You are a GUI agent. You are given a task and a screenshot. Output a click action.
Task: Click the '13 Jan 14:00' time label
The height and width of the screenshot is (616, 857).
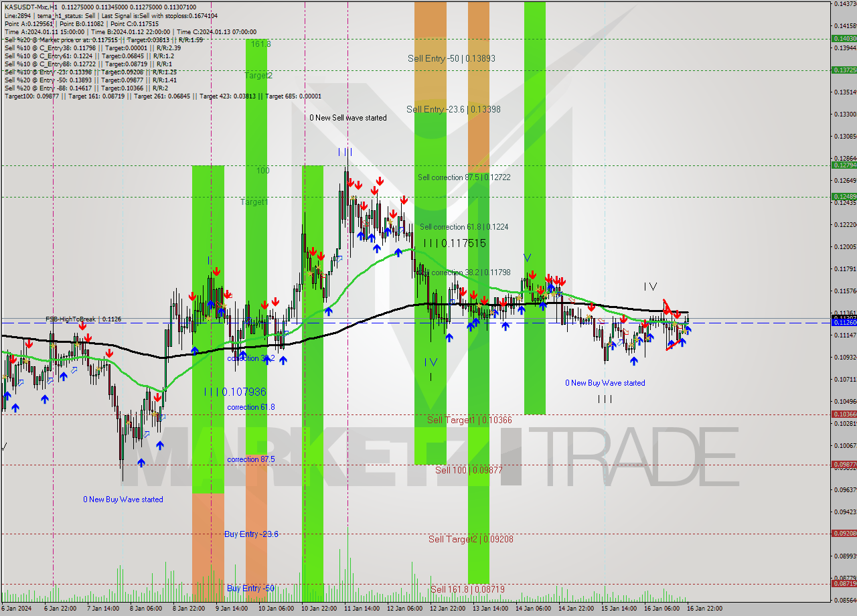[489, 609]
